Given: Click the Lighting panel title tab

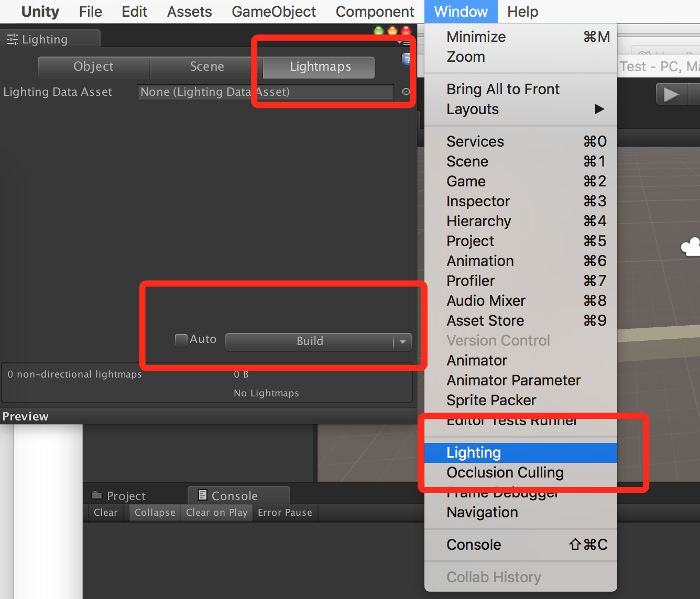Looking at the screenshot, I should coord(50,39).
